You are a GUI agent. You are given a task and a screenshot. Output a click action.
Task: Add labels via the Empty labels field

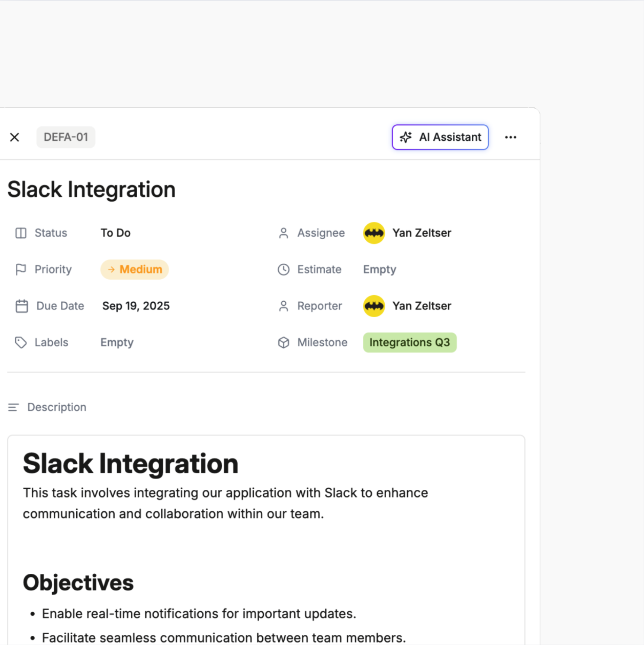click(117, 343)
